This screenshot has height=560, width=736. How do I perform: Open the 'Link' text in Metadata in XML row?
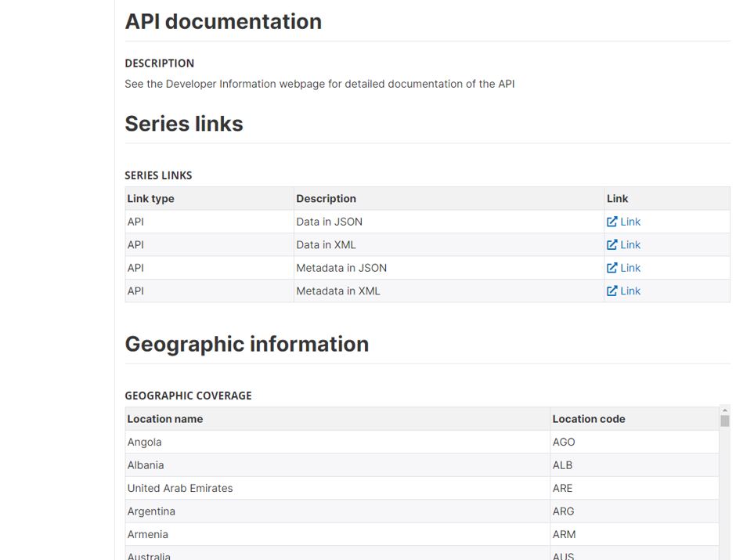click(x=630, y=291)
